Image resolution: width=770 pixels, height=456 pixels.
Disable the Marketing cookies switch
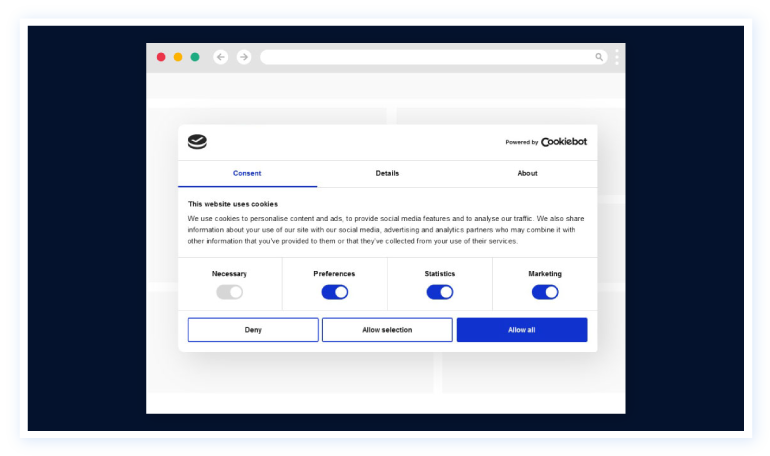tap(545, 292)
